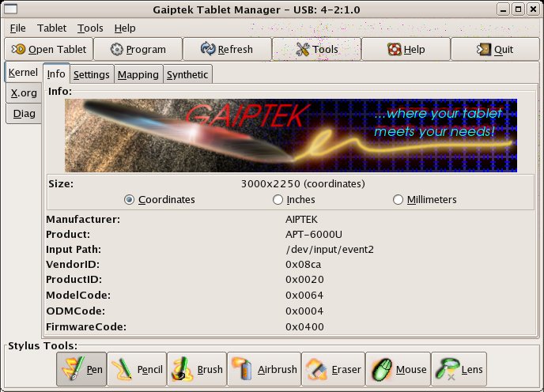Click the ODMCode value 0x0004
Image resolution: width=544 pixels, height=392 pixels.
point(304,311)
